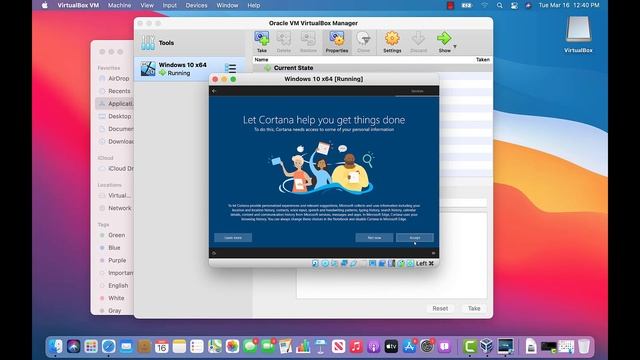Open the Input menu

pos(169,5)
